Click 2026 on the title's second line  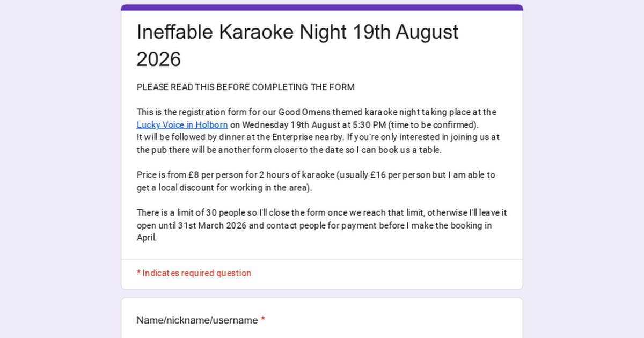[x=159, y=59]
